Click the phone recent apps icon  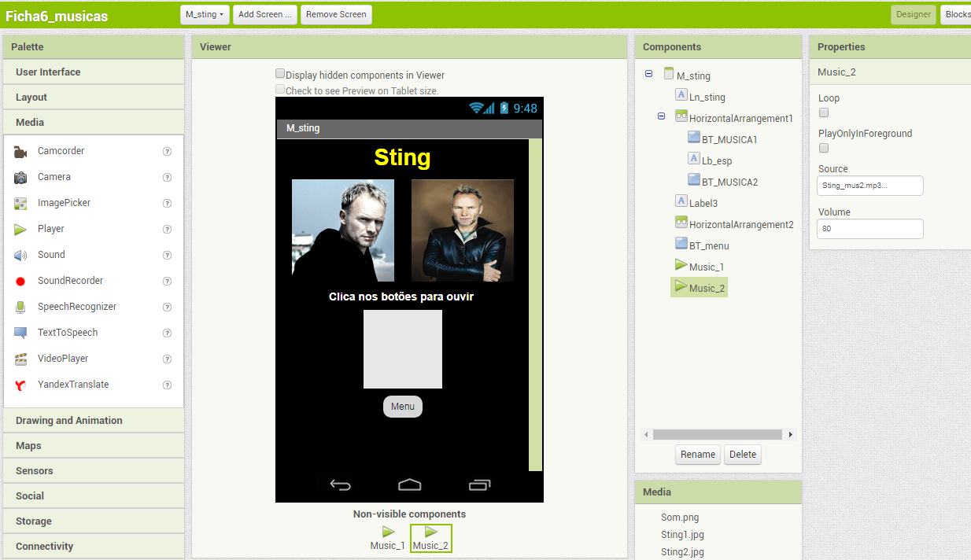(x=479, y=485)
